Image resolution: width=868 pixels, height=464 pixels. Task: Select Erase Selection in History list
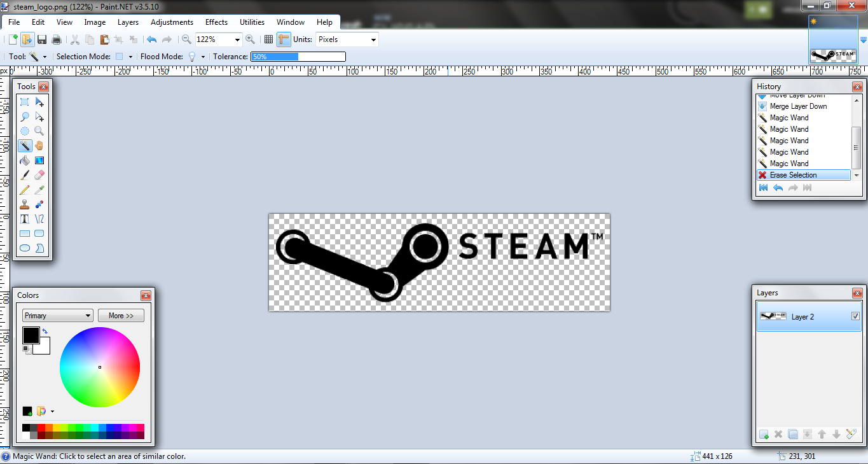tap(804, 175)
